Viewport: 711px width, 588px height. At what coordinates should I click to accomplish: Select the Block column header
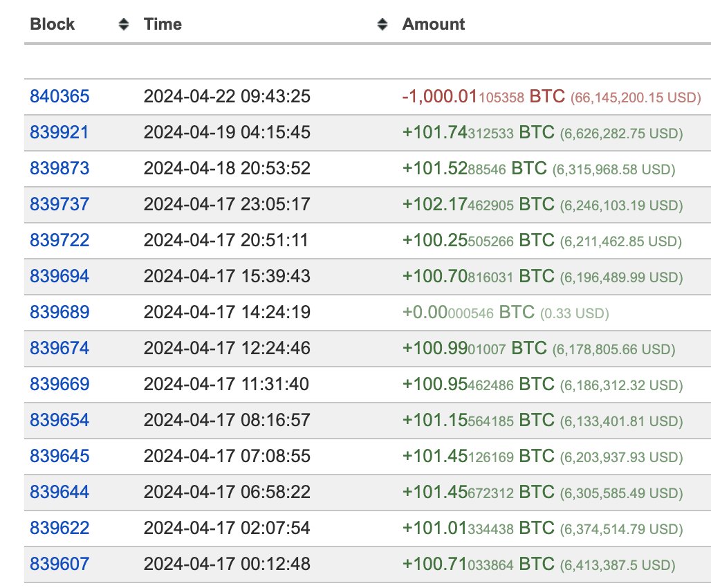point(52,24)
